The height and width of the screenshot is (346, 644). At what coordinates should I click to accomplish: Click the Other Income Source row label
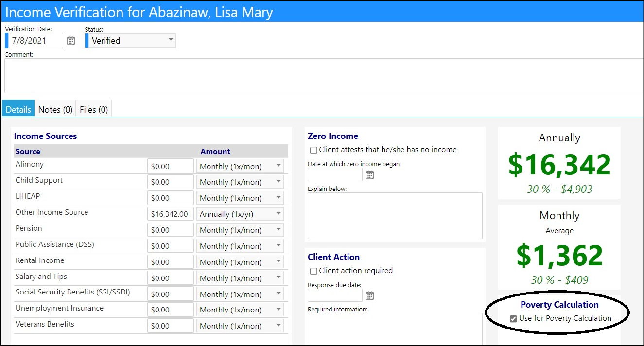(52, 212)
